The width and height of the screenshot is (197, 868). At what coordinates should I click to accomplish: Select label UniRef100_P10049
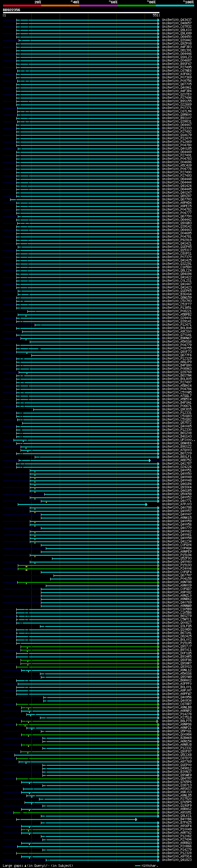coord(176,829)
